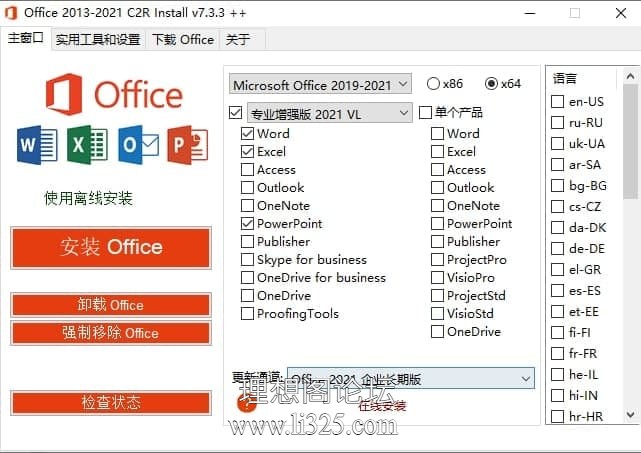641x453 pixels.
Task: Click the blue Outlook icon
Action: (x=138, y=145)
